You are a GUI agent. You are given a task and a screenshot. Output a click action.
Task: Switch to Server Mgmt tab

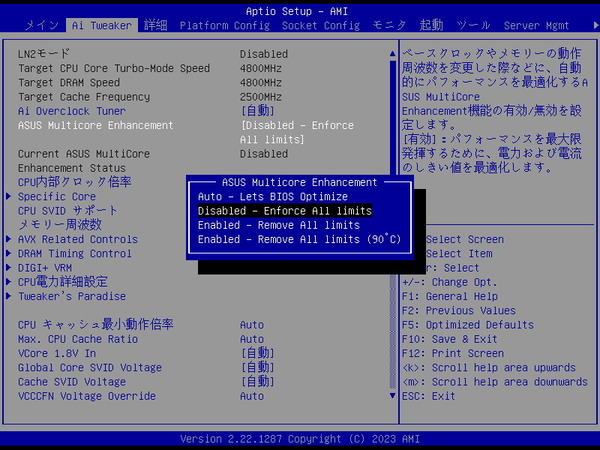[536, 26]
